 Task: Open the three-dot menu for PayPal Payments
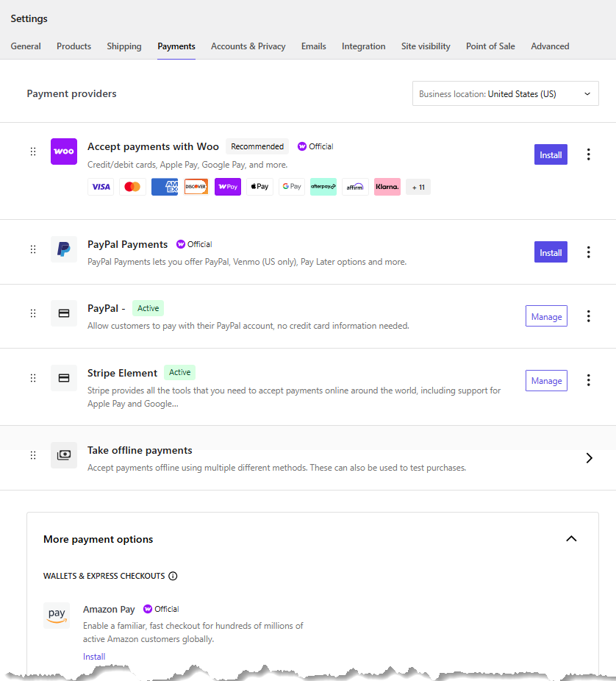coord(588,252)
